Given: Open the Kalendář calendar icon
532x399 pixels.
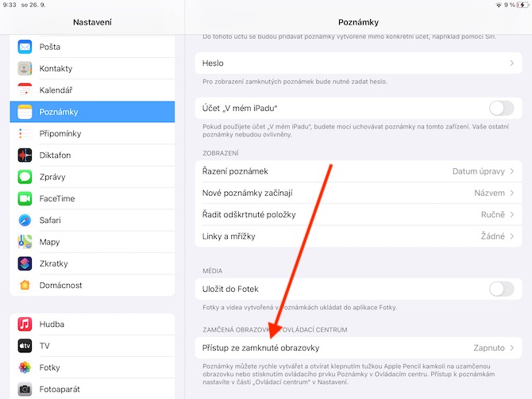Looking at the screenshot, I should pos(25,90).
